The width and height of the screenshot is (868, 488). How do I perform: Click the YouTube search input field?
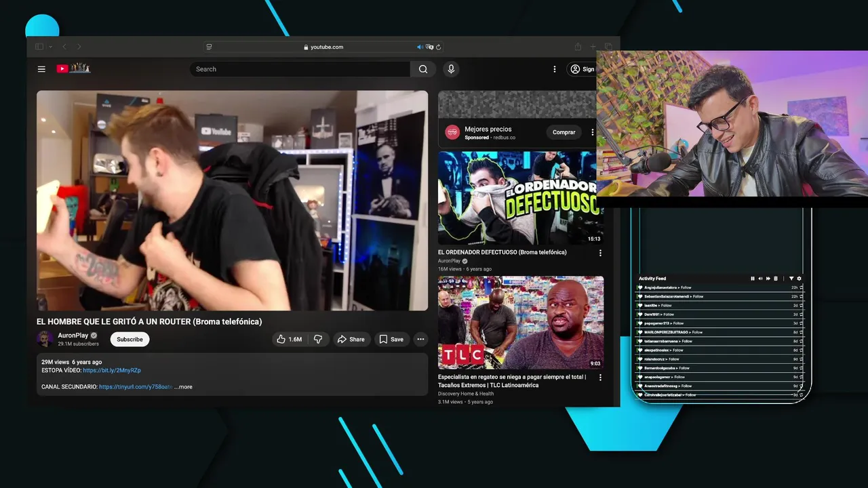(x=300, y=69)
